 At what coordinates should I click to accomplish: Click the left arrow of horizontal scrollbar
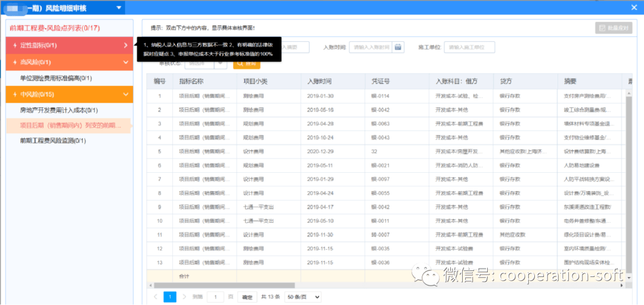pyautogui.click(x=150, y=285)
